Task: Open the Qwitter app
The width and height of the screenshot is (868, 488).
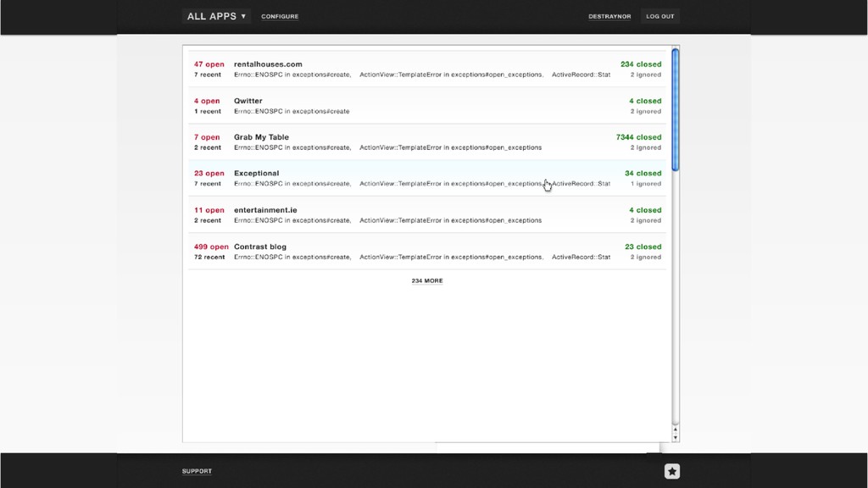Action: click(x=248, y=101)
